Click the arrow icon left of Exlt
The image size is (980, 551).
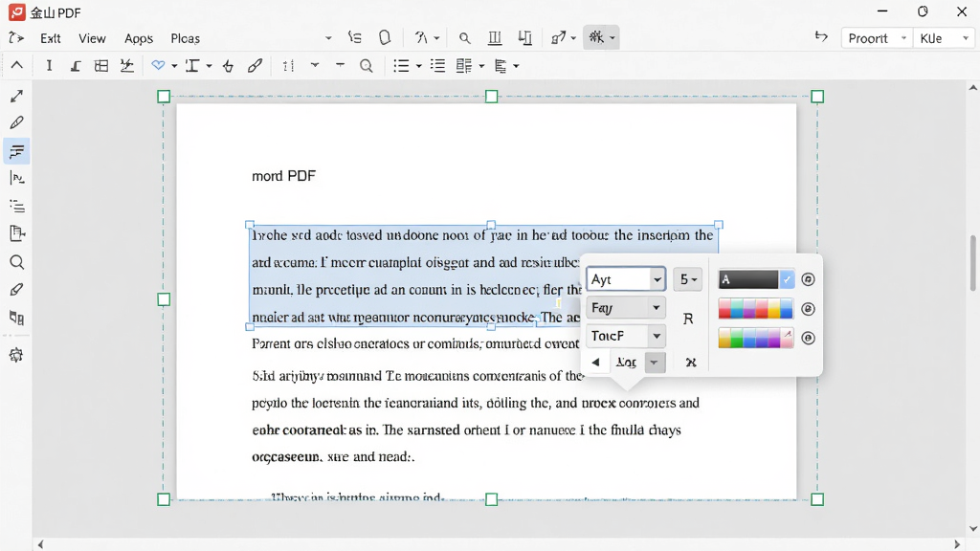click(16, 38)
